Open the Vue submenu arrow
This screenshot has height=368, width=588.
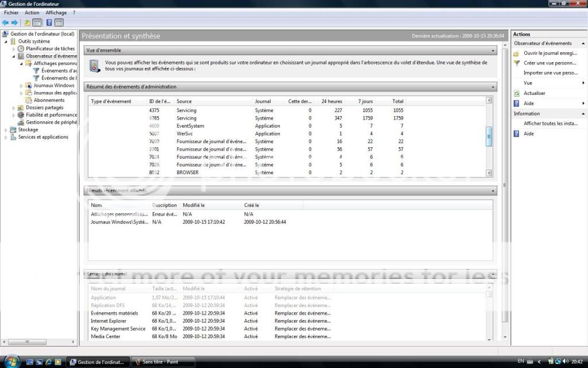click(583, 83)
